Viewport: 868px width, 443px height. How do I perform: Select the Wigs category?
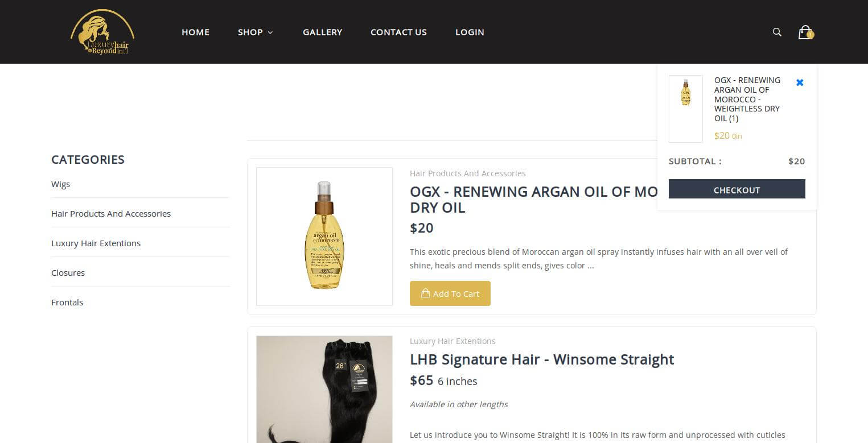(x=60, y=184)
